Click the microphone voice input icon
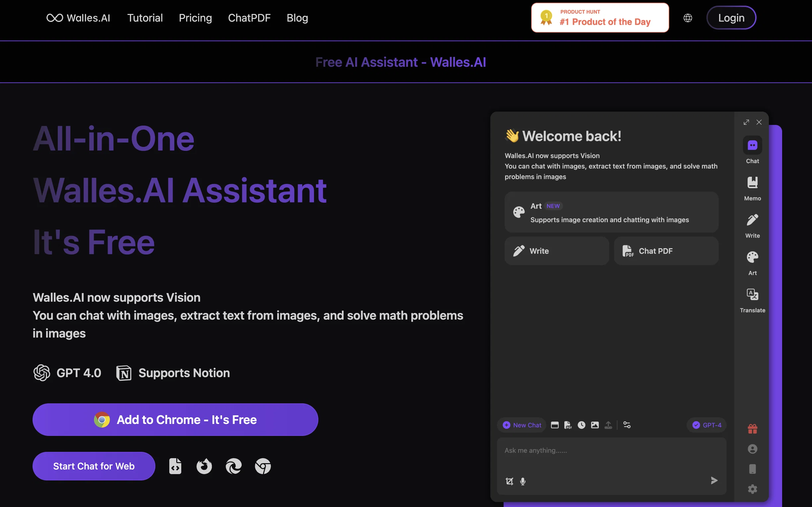 click(523, 481)
